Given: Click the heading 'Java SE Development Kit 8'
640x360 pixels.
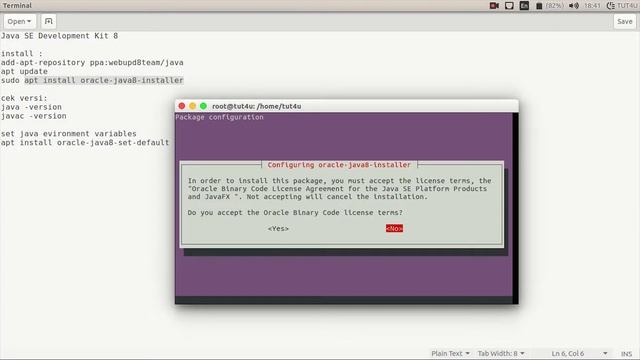Looking at the screenshot, I should click(x=60, y=36).
